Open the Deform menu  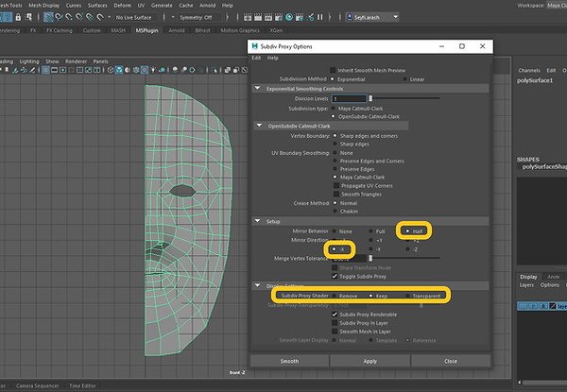click(x=123, y=6)
